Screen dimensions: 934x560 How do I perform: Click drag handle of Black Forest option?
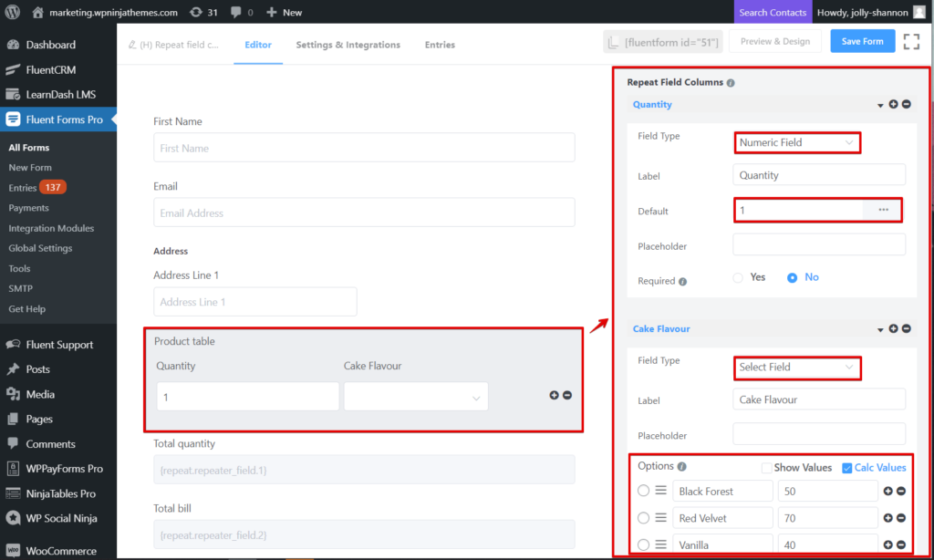[660, 491]
